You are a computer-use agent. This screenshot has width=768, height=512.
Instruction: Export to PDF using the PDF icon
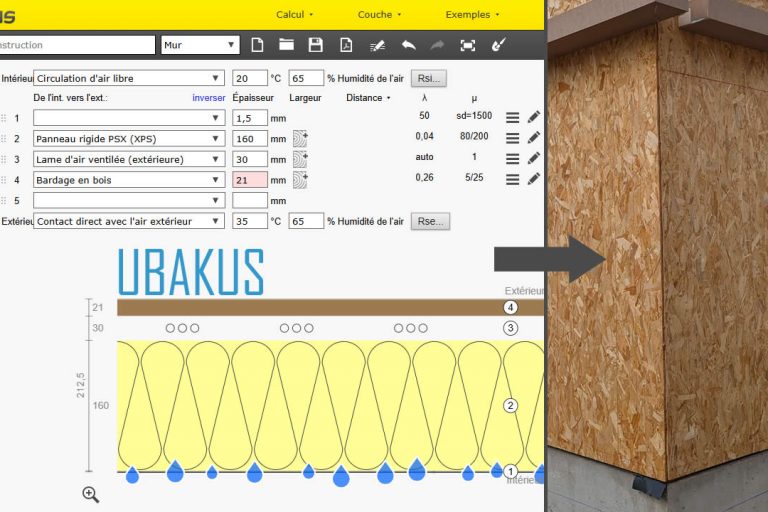pos(345,45)
